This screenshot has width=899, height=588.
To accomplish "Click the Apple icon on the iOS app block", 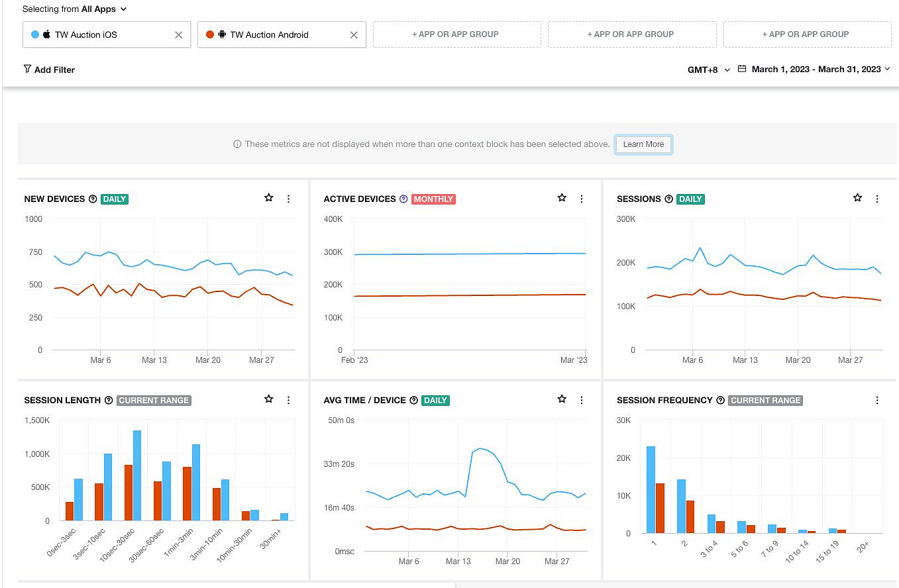I will click(x=47, y=34).
